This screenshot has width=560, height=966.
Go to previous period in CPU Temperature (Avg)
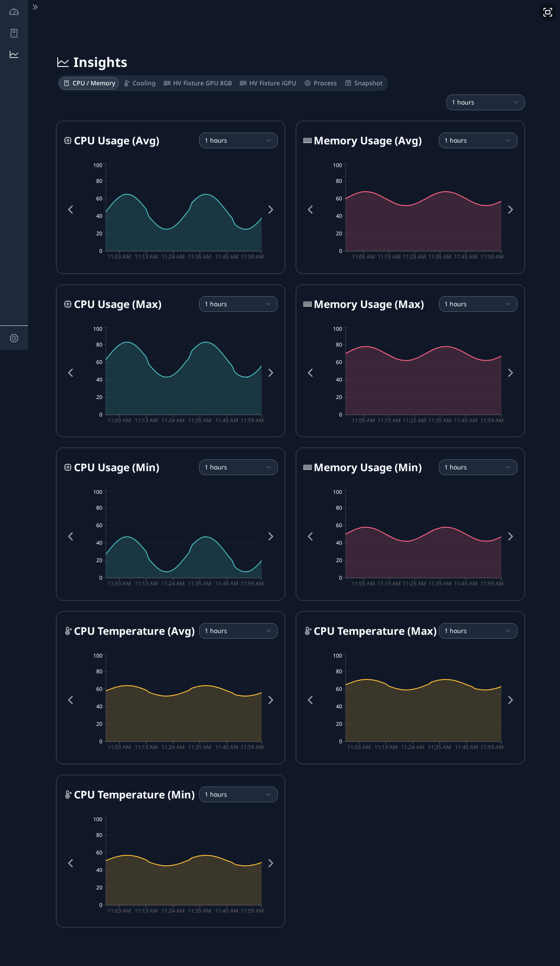click(x=70, y=700)
